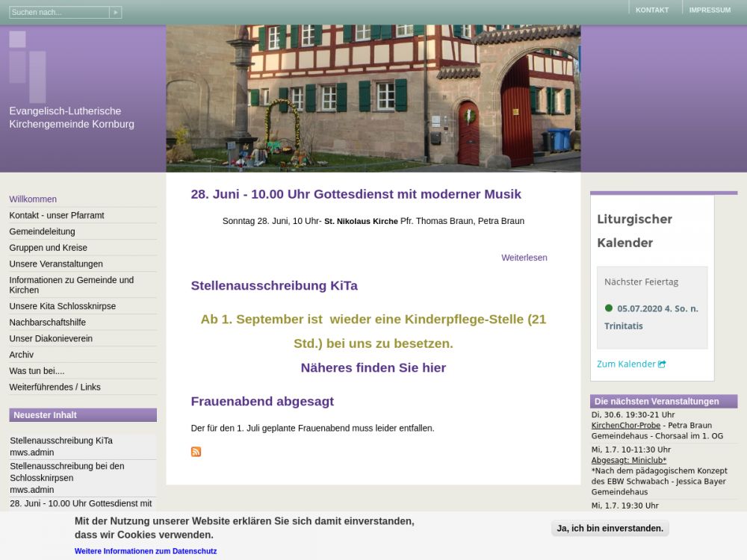747x560 pixels.
Task: Click the green dot next to 05.07.2020
Action: pos(609,308)
